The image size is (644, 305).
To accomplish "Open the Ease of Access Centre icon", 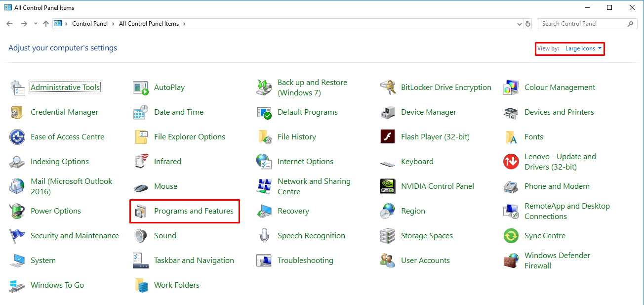I will click(17, 137).
